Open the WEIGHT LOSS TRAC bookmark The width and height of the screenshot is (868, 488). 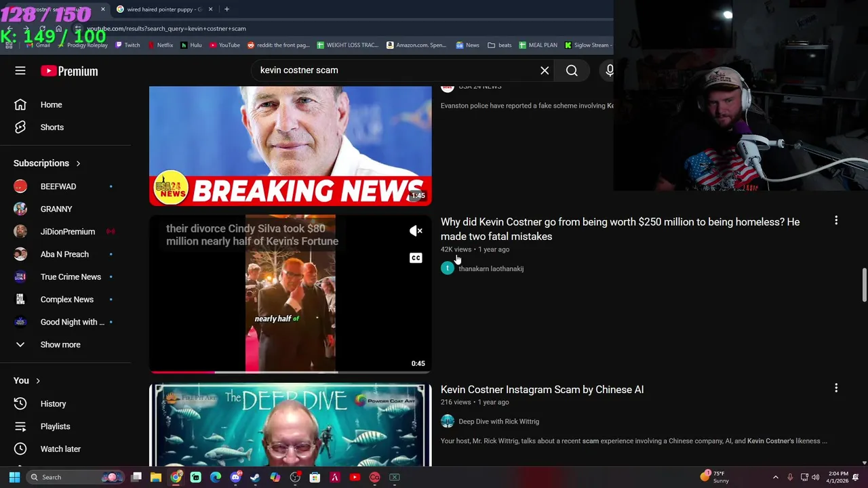(x=347, y=45)
